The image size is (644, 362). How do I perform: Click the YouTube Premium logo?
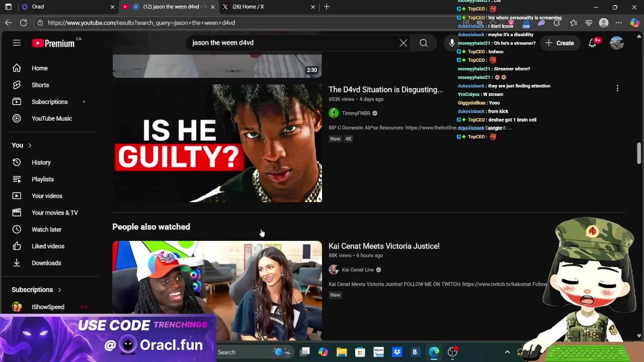pyautogui.click(x=53, y=43)
